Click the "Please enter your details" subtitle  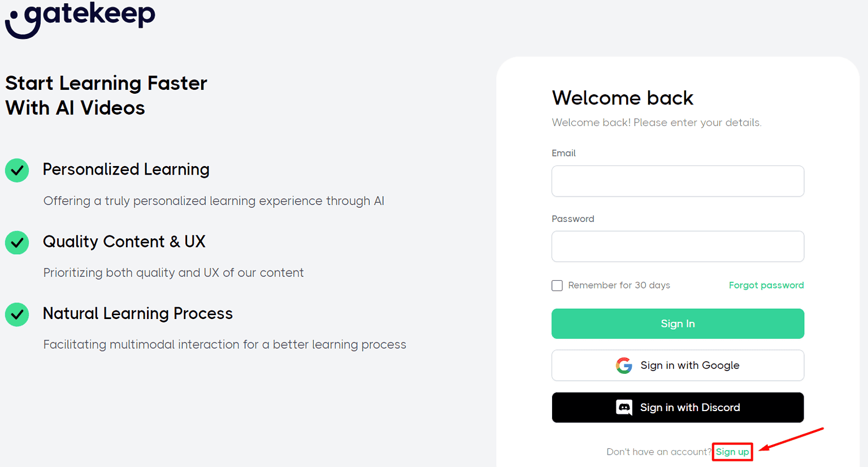(x=656, y=123)
